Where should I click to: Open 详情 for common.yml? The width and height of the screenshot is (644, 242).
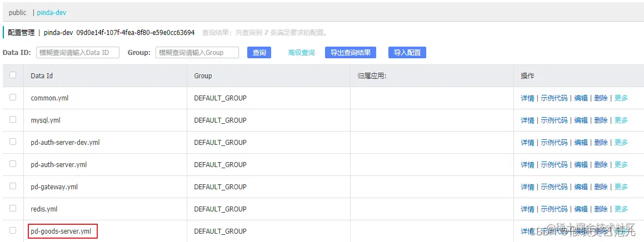click(x=527, y=98)
